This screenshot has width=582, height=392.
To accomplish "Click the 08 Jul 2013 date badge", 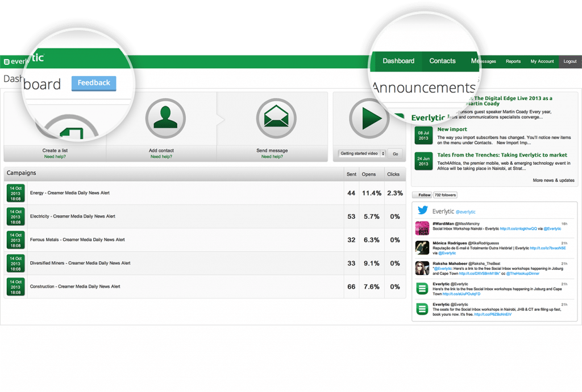I will point(423,136).
